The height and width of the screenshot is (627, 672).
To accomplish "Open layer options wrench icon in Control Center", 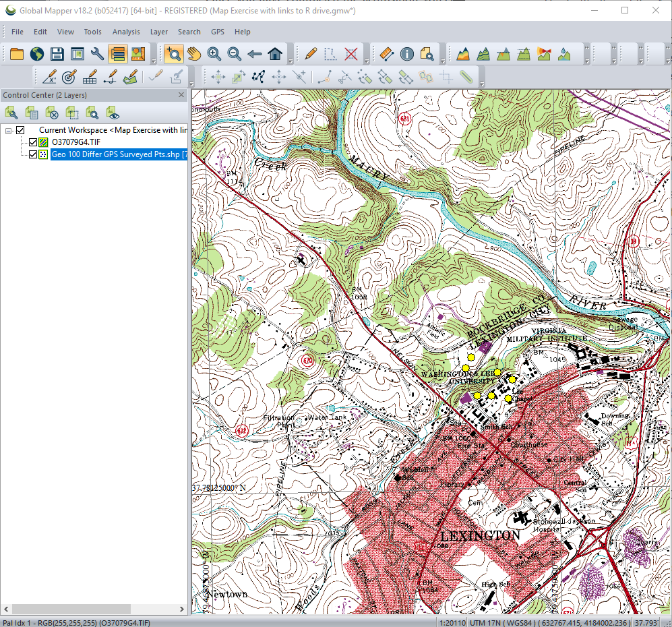I will [x=11, y=113].
